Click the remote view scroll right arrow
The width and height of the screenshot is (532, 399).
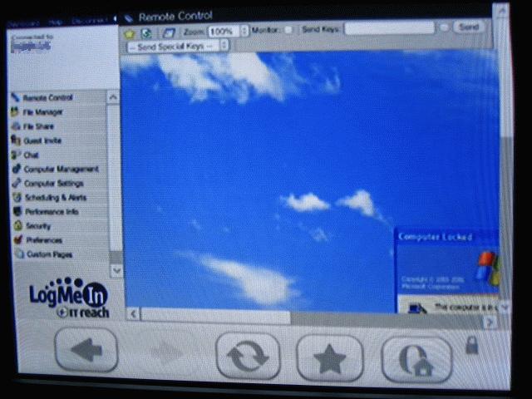490,322
